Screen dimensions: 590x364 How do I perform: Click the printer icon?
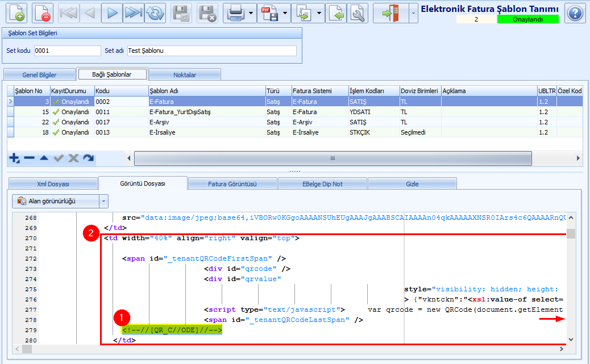click(x=235, y=13)
